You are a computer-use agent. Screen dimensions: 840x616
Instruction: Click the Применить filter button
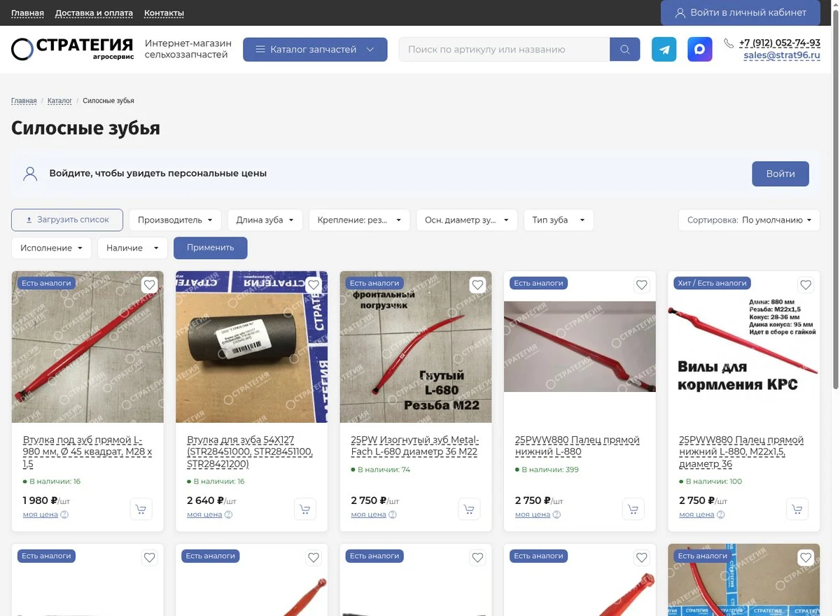[x=211, y=248]
